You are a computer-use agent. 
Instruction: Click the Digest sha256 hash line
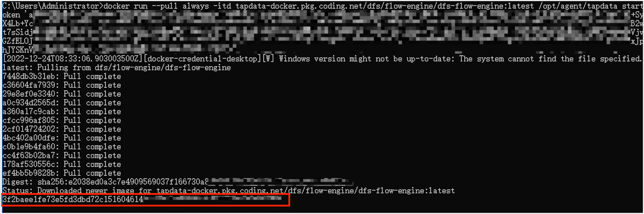click(177, 182)
